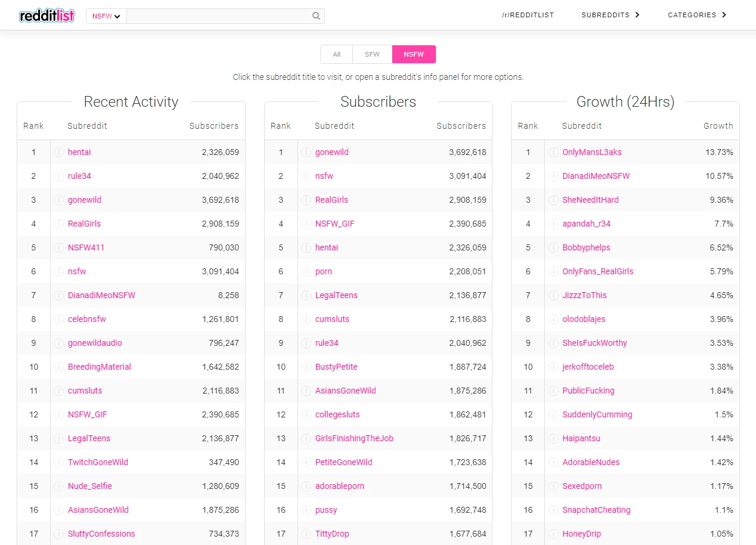Switch filter to All
The width and height of the screenshot is (756, 545).
336,54
